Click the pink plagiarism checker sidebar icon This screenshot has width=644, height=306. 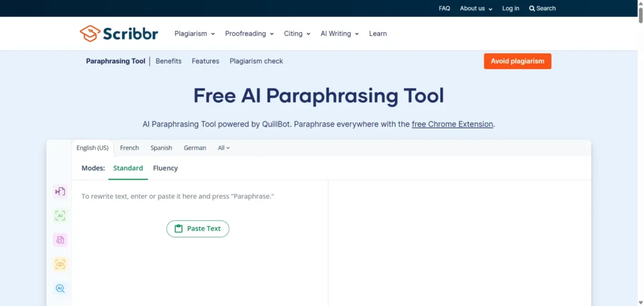[60, 240]
